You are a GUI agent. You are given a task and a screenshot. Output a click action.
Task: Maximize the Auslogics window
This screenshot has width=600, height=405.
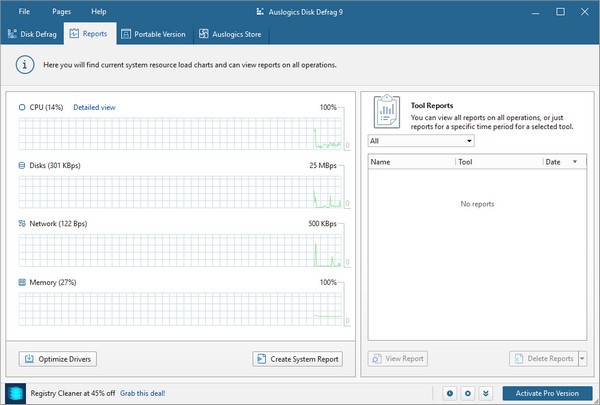[560, 12]
